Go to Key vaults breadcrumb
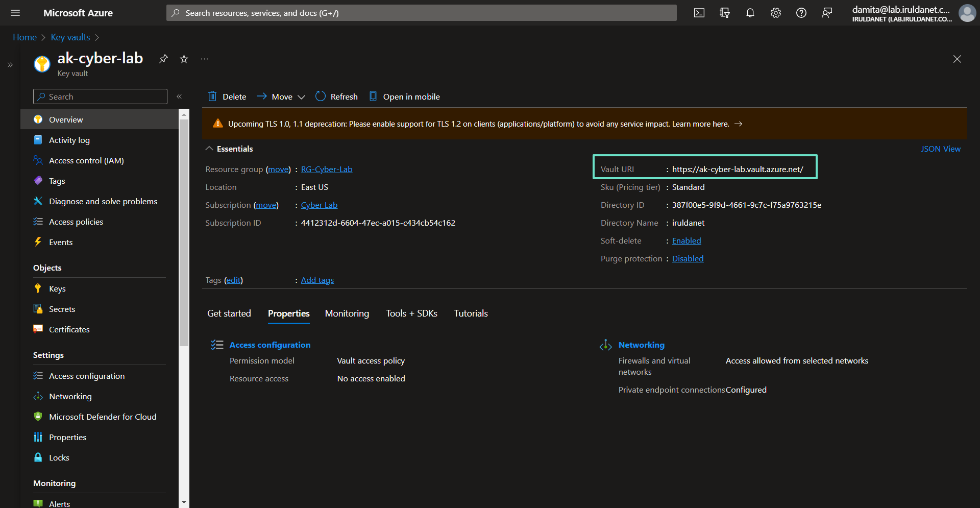The width and height of the screenshot is (980, 508). tap(70, 37)
